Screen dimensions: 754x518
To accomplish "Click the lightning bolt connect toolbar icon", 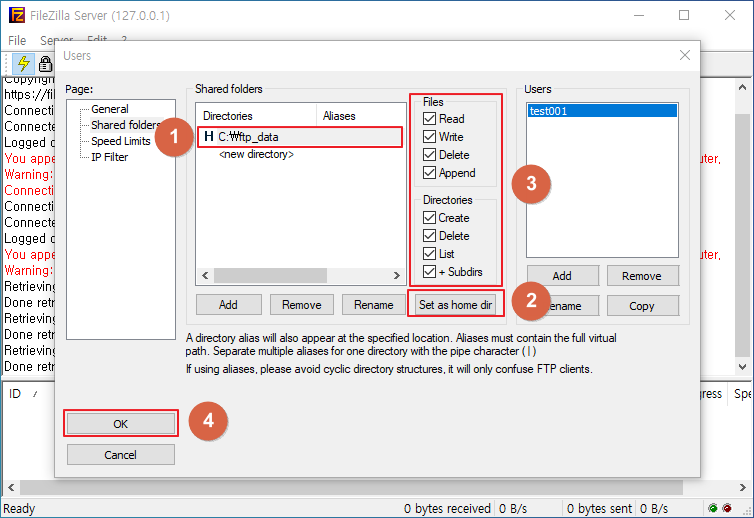I will (23, 63).
